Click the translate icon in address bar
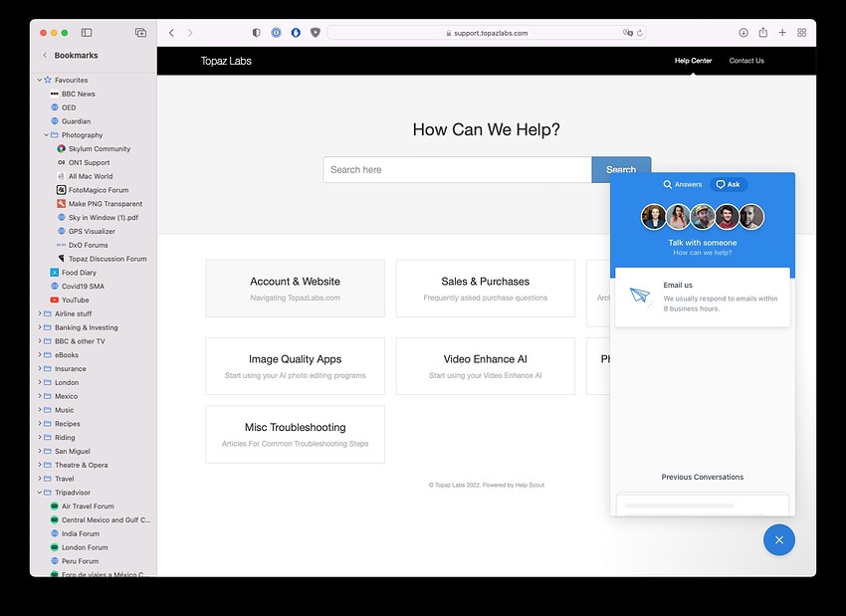This screenshot has width=846, height=616. [627, 33]
